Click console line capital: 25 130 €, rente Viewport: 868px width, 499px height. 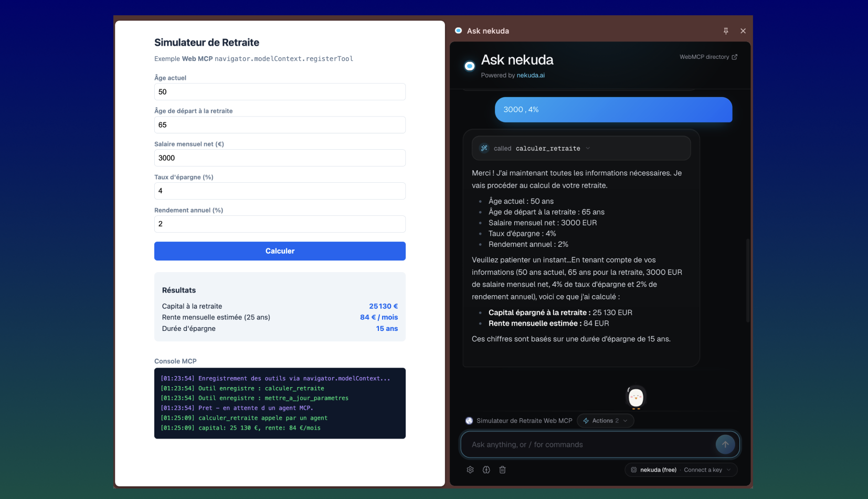(x=240, y=428)
